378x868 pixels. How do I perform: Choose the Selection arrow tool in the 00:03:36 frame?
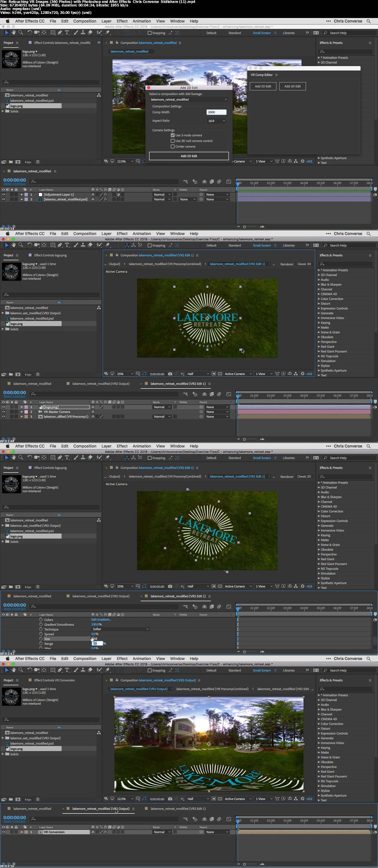click(6, 670)
